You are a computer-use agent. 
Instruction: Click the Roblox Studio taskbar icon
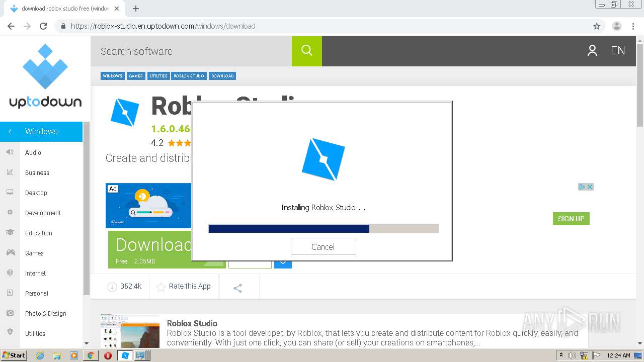click(125, 355)
